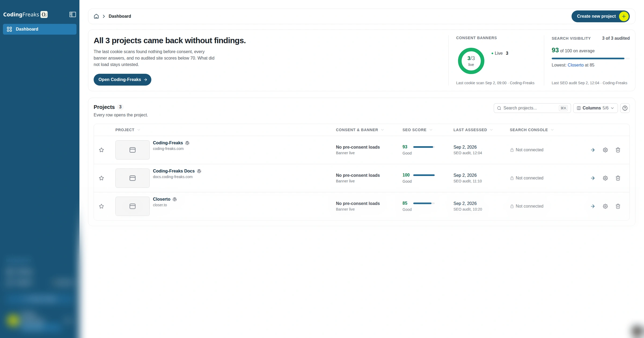This screenshot has width=644, height=338.
Task: Open Coding-Freaks via its arrow icon
Action: click(x=593, y=150)
